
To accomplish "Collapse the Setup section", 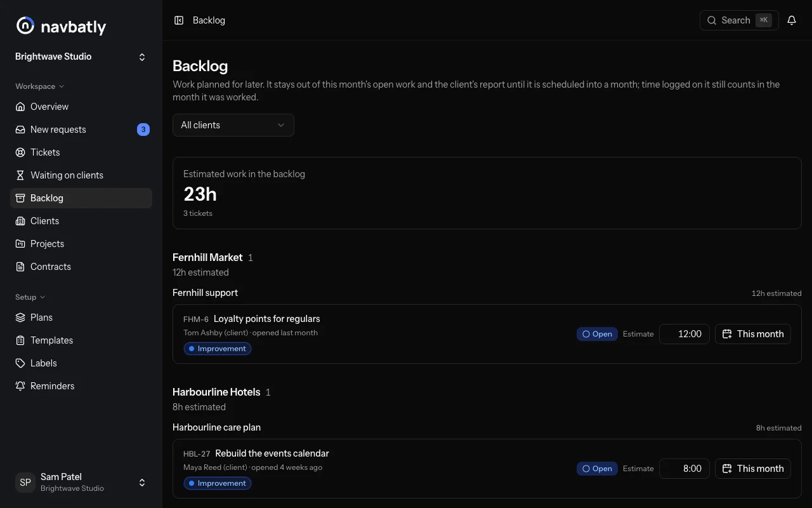I will pos(30,297).
